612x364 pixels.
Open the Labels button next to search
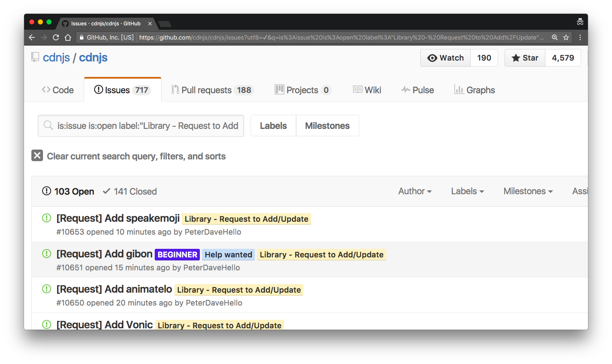click(273, 125)
